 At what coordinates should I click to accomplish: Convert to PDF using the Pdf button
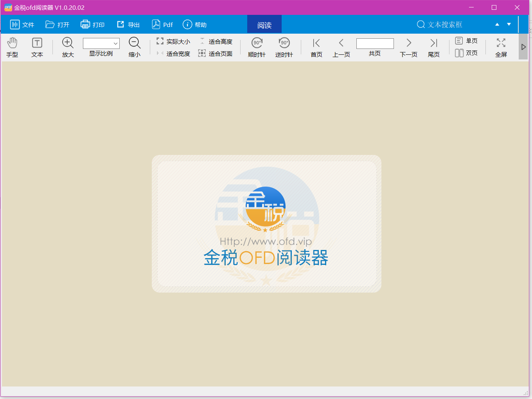click(x=162, y=24)
